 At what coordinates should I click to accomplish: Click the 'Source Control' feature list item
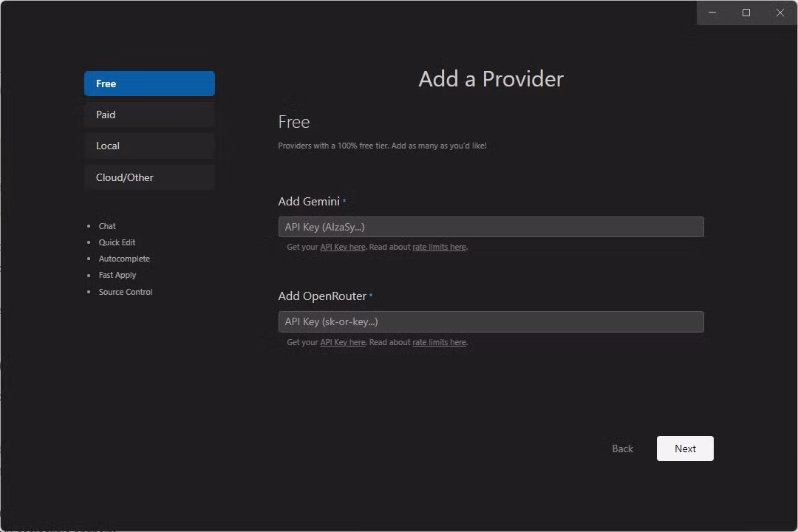(126, 292)
